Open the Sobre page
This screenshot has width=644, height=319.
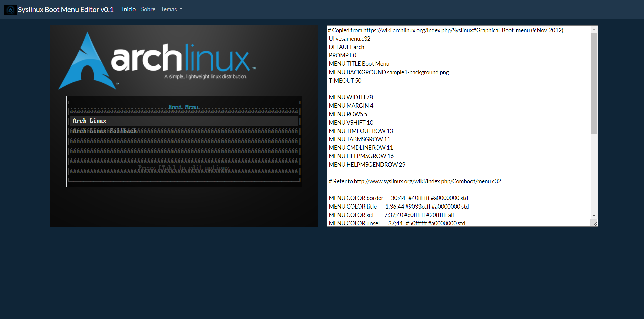pyautogui.click(x=148, y=9)
